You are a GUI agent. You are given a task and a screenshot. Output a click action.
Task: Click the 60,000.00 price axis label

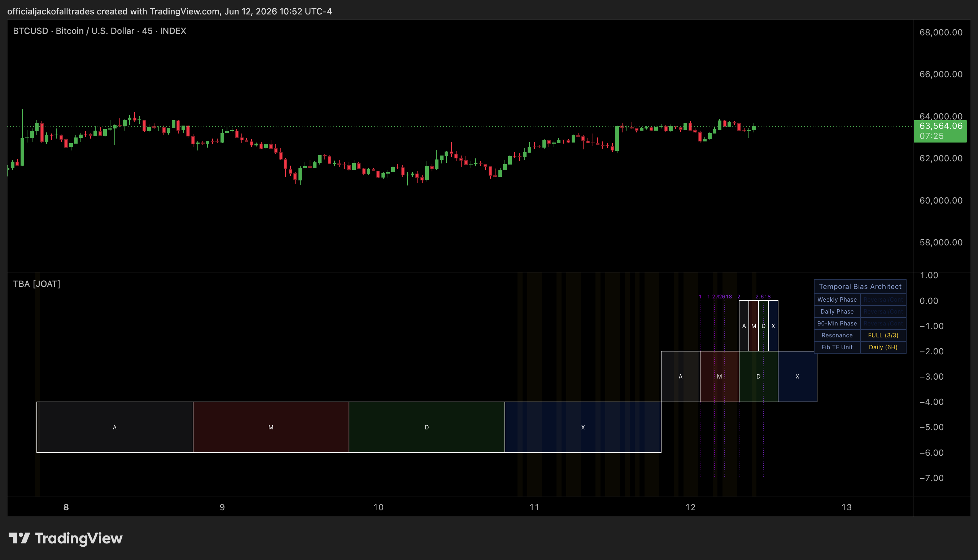941,200
